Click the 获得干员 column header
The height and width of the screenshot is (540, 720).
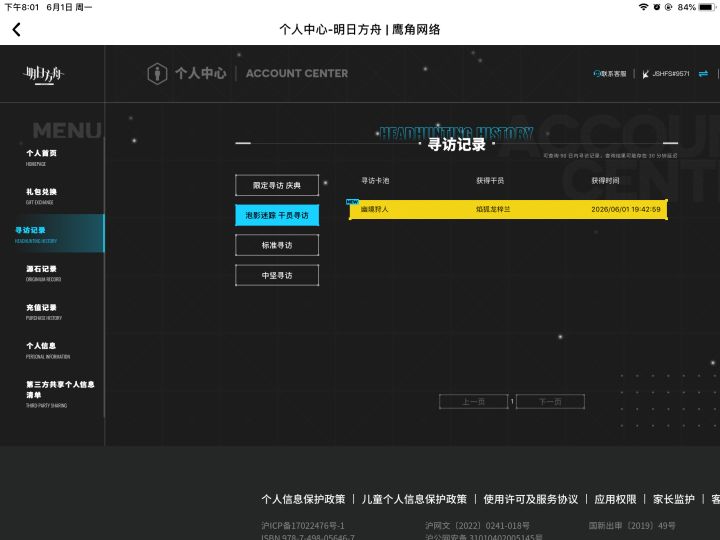490,180
